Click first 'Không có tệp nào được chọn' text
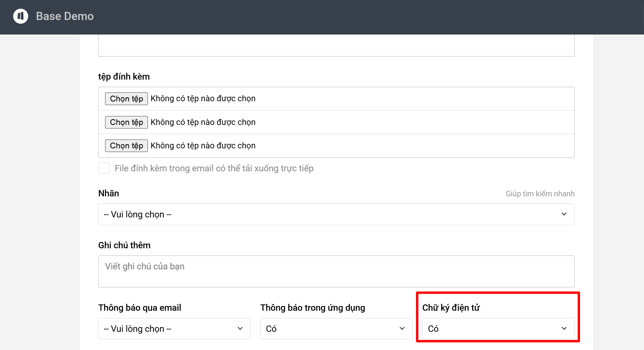The image size is (644, 350). (x=203, y=99)
